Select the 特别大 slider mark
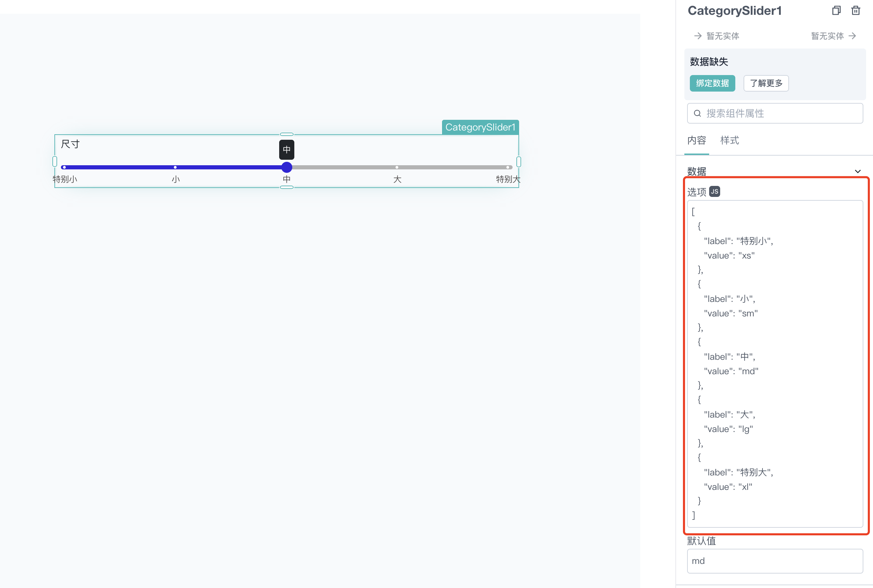Image resolution: width=873 pixels, height=588 pixels. [508, 167]
